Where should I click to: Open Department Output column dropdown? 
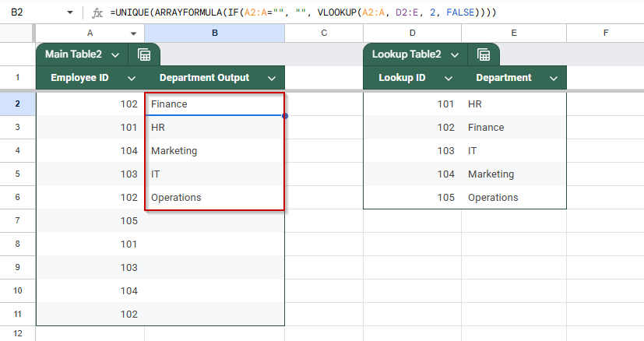tap(272, 78)
